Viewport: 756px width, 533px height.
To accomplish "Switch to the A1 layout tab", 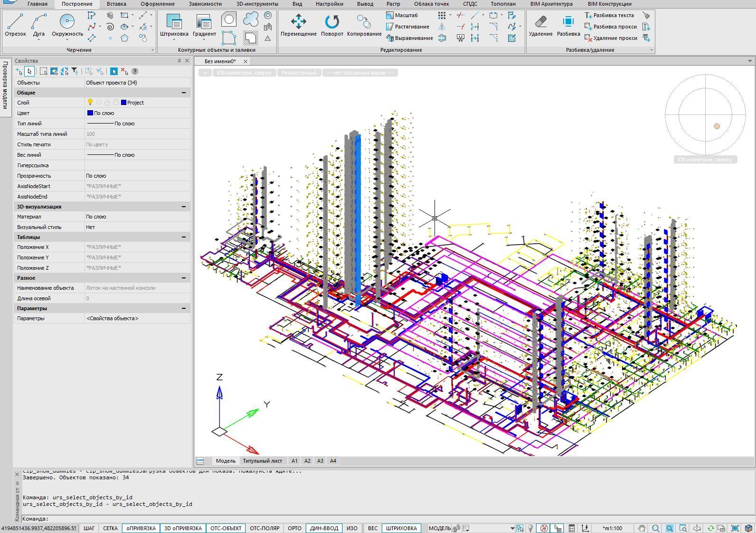I will (x=294, y=461).
